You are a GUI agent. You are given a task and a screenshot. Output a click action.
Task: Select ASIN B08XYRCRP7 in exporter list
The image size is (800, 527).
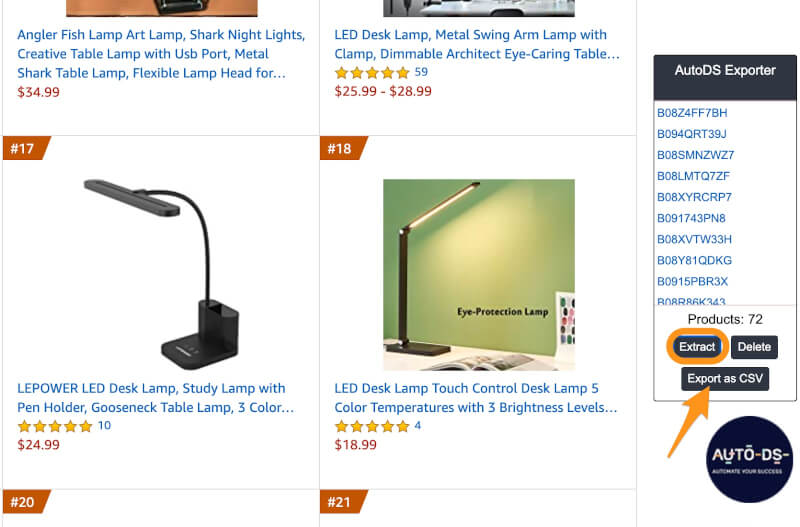(694, 197)
